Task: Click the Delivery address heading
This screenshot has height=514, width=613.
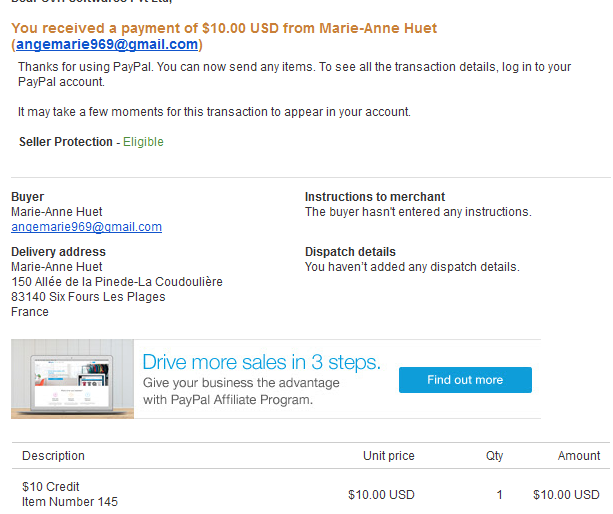Action: (x=58, y=252)
